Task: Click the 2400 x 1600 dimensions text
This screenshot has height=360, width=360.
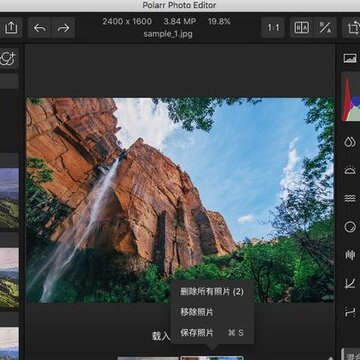Action: click(x=127, y=22)
